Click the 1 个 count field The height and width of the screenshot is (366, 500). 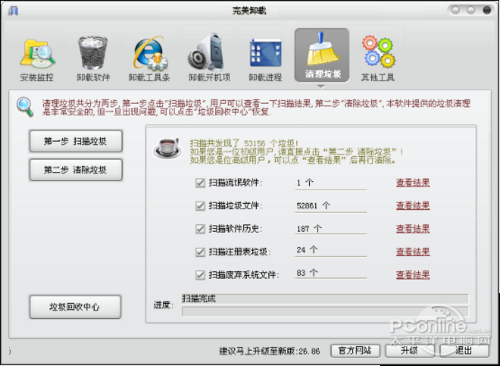pyautogui.click(x=331, y=183)
